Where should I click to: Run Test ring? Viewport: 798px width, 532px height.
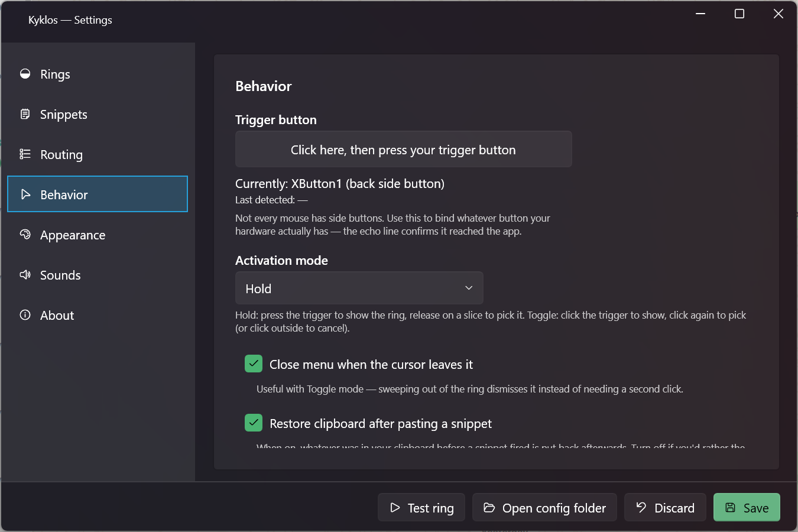click(421, 508)
